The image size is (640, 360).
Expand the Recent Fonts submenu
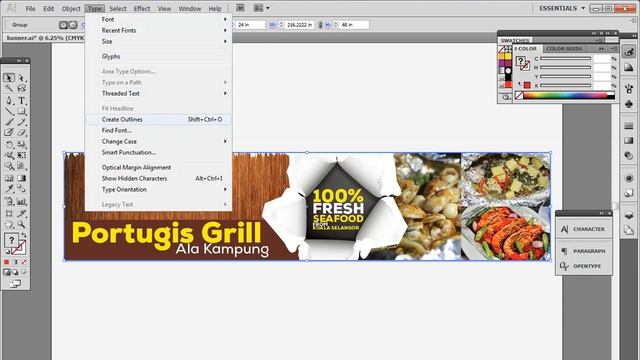pyautogui.click(x=158, y=30)
